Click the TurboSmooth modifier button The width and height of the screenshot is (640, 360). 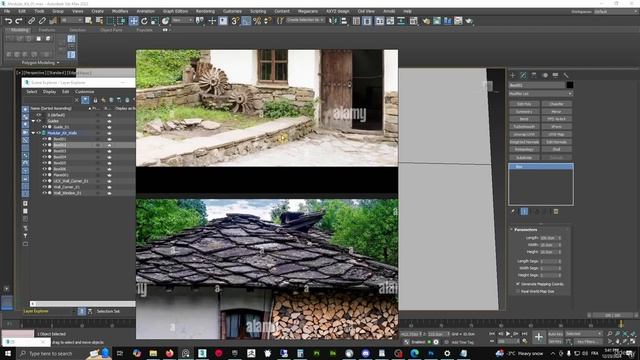click(524, 127)
